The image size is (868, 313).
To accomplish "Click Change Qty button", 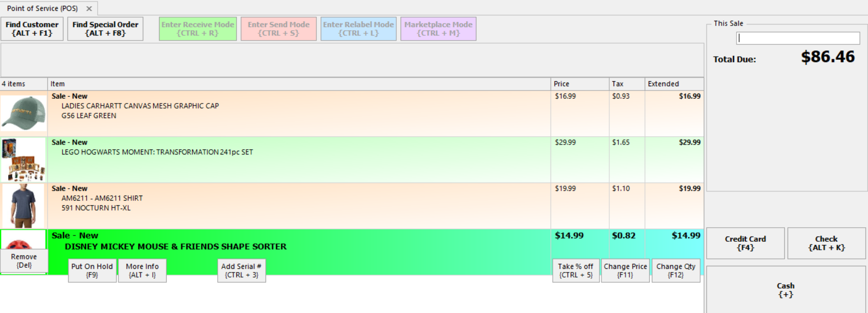I will click(676, 270).
